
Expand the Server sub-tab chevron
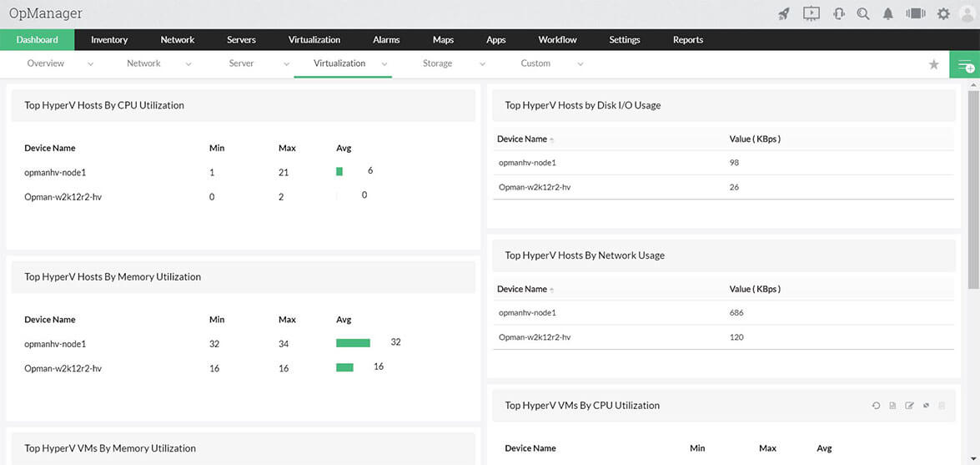pos(287,63)
